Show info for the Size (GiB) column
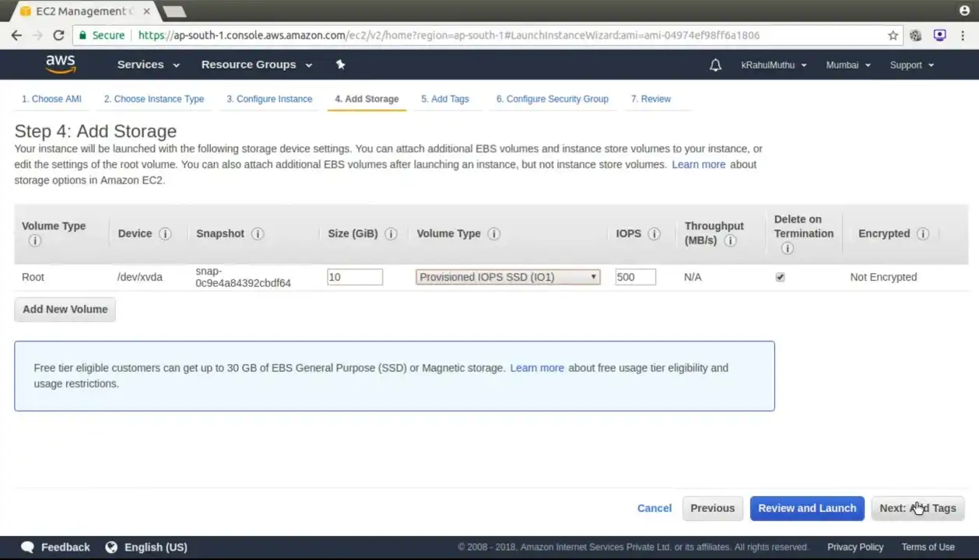The width and height of the screenshot is (979, 560). (x=391, y=233)
